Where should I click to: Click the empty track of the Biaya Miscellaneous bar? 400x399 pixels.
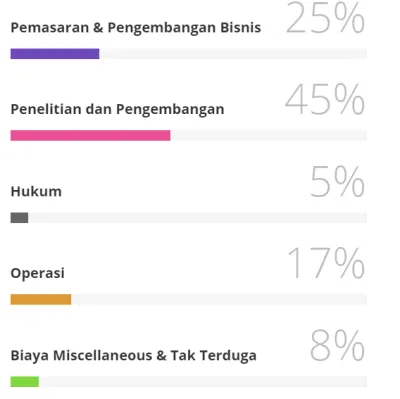point(203,381)
